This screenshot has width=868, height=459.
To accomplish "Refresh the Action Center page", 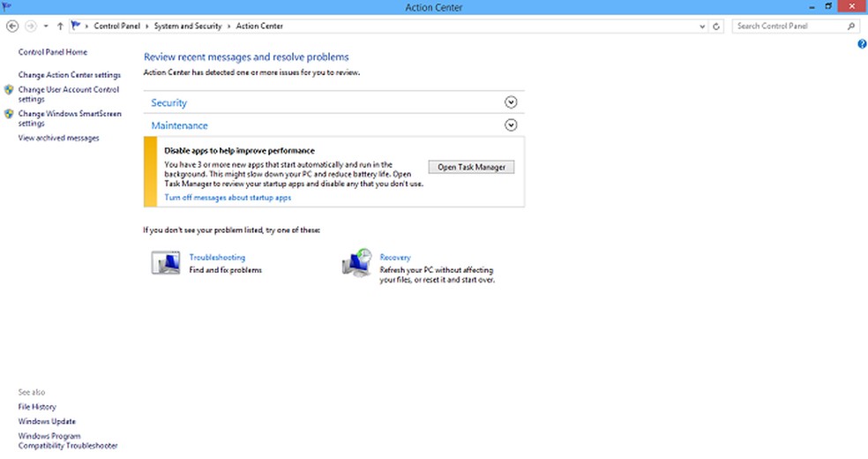I will click(716, 26).
